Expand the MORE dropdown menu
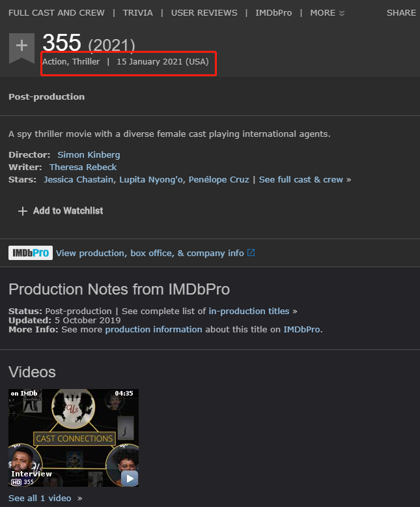The image size is (420, 507). [x=328, y=13]
